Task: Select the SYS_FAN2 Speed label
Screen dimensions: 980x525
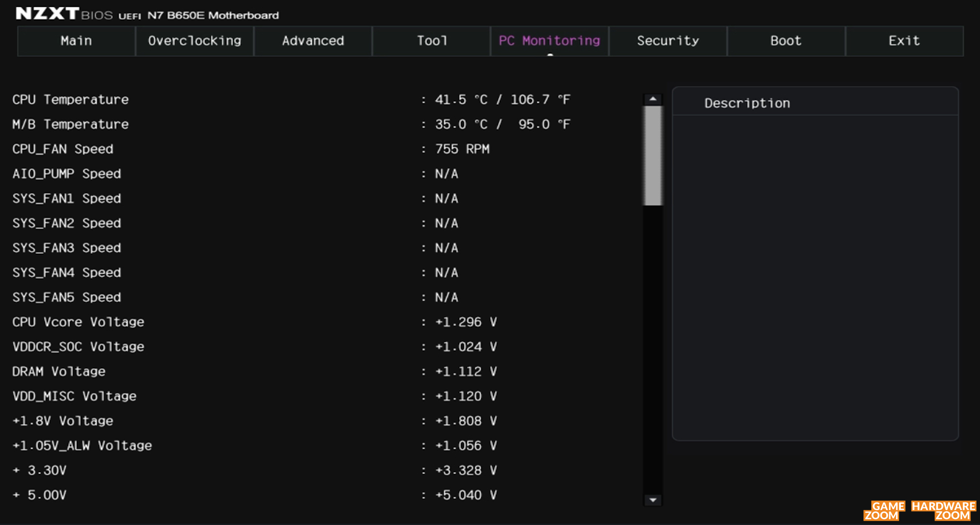Action: tap(67, 223)
